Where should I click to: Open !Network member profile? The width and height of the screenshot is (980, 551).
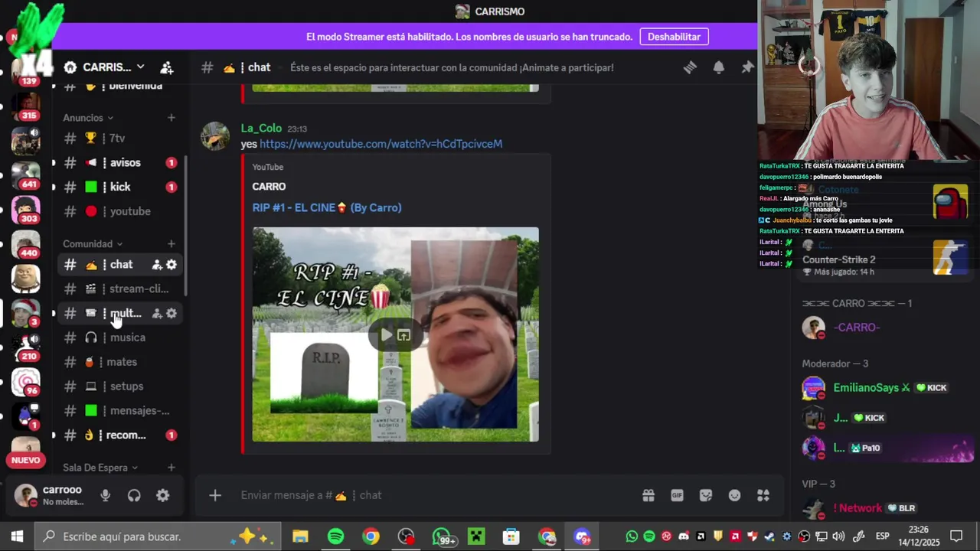[x=884, y=508]
